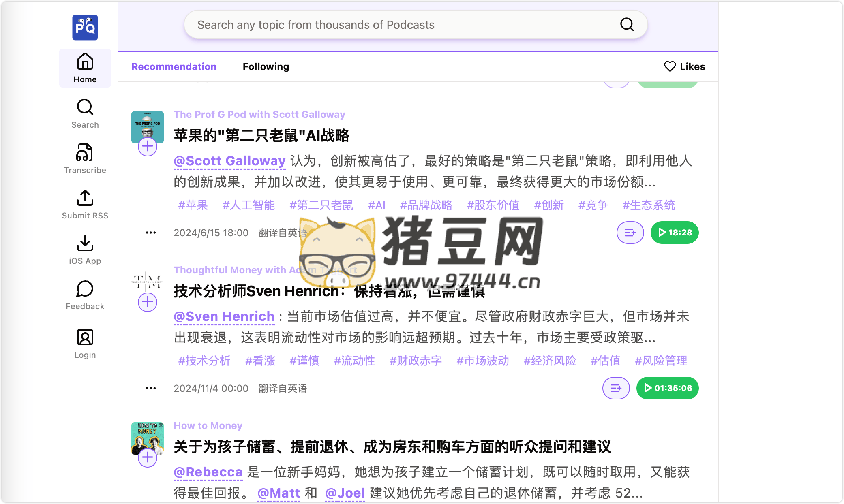The image size is (844, 504).
Task: Click the PQ app logo
Action: point(85,27)
